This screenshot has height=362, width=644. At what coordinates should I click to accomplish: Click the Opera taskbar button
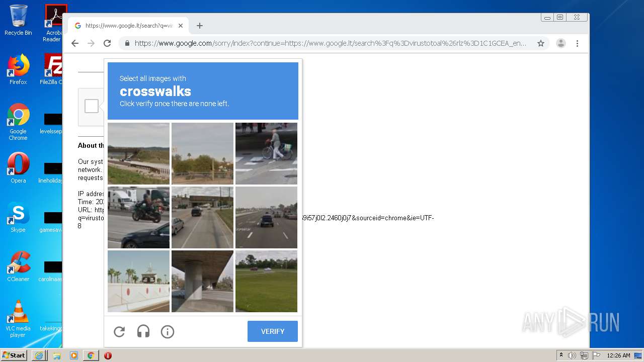(108, 355)
